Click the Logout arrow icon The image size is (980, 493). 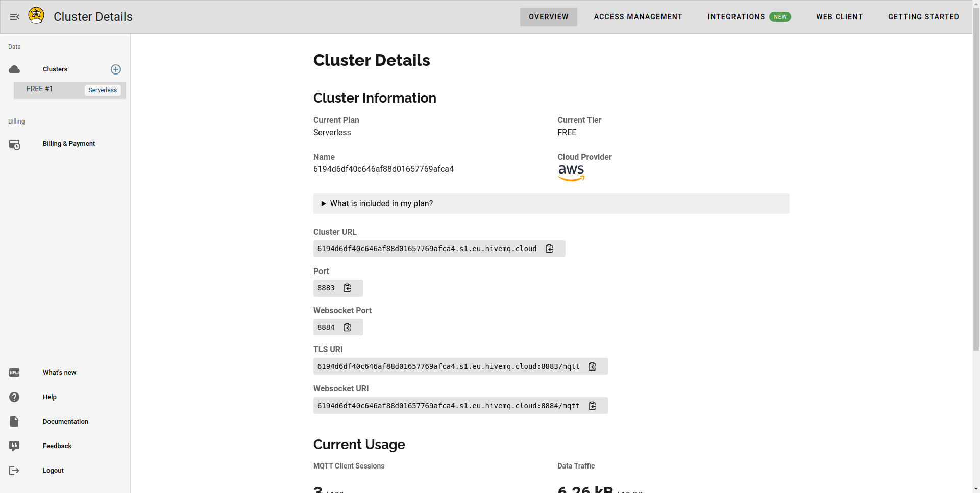click(x=14, y=471)
